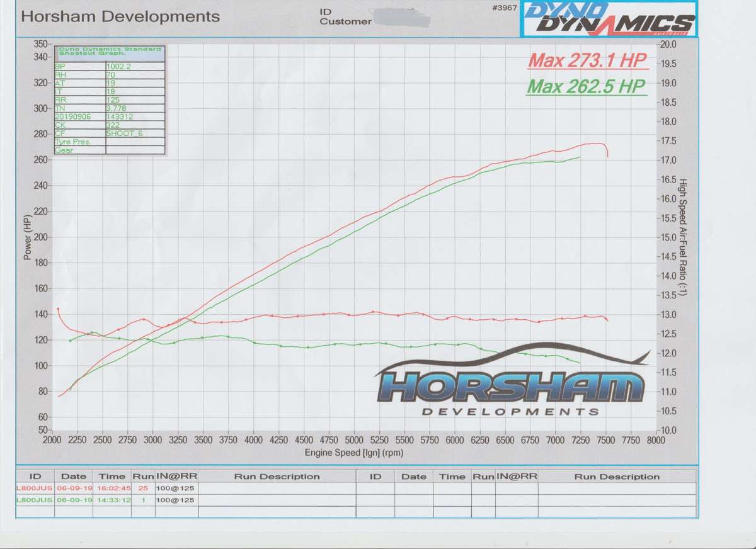
Task: Select Dyno Dynamics Standard Shootout Graph heading
Action: coord(109,52)
